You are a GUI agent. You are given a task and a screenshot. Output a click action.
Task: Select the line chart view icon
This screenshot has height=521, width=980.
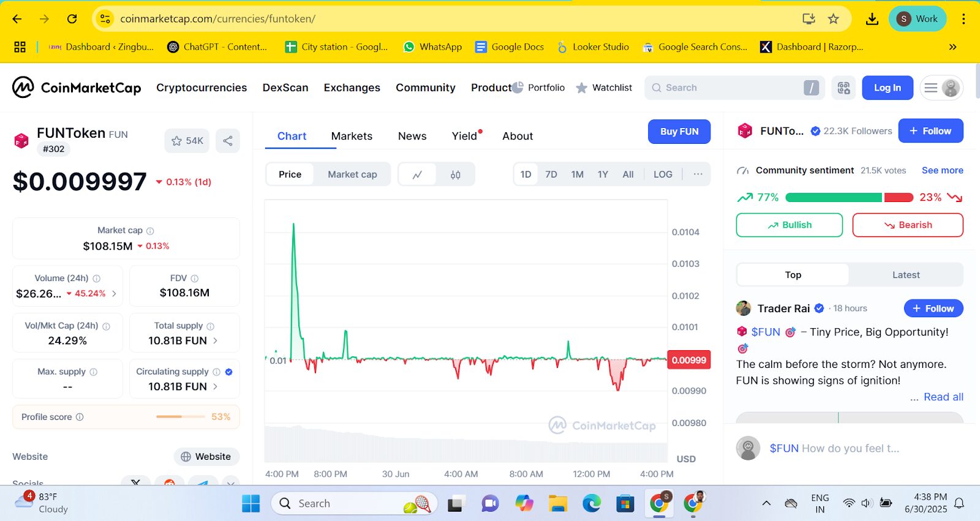pos(417,174)
